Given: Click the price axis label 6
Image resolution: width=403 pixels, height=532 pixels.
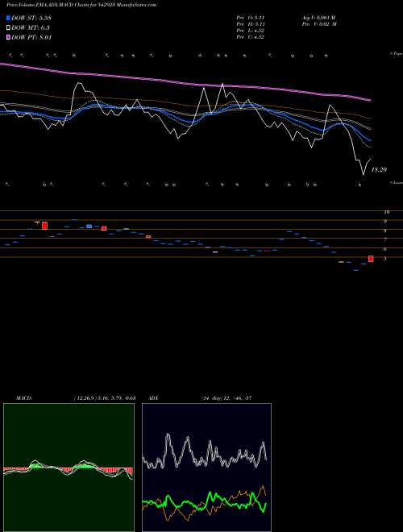Looking at the screenshot, I should click(x=385, y=249).
